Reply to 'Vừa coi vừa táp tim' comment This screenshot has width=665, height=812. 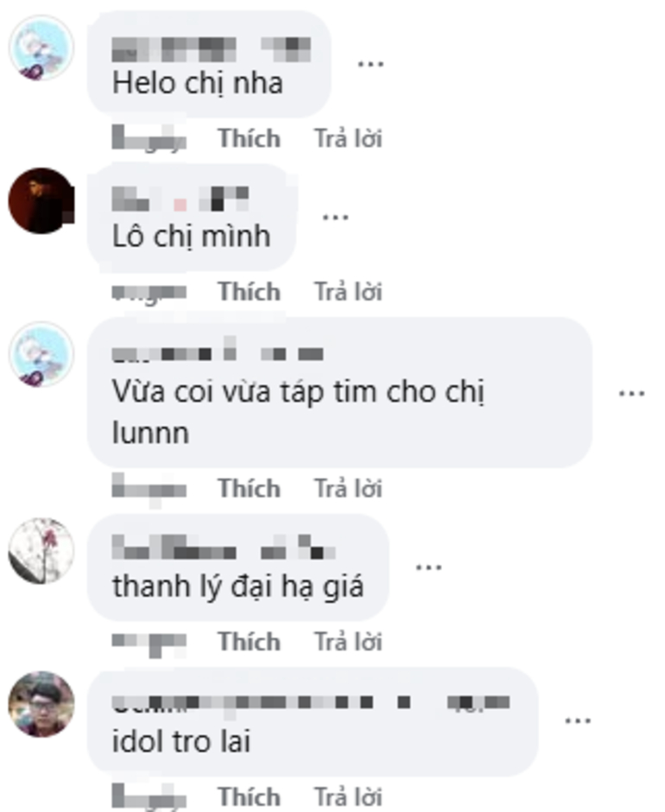pos(349,489)
